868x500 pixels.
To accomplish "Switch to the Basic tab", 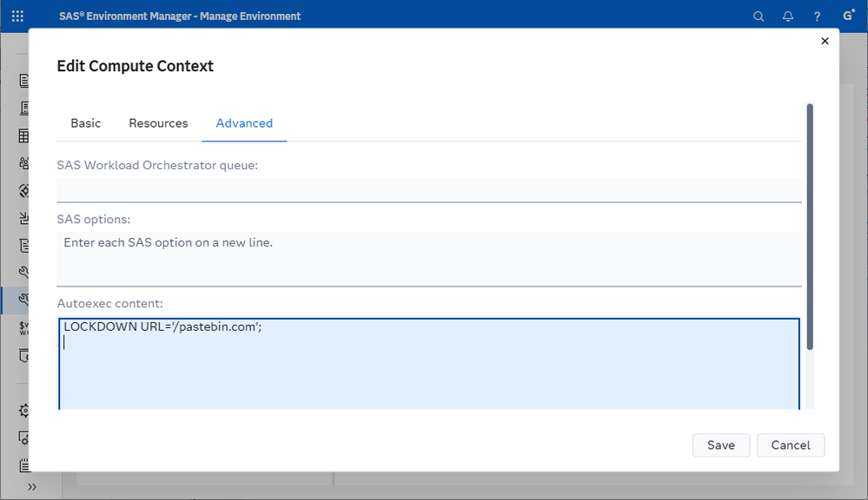I will pos(86,123).
